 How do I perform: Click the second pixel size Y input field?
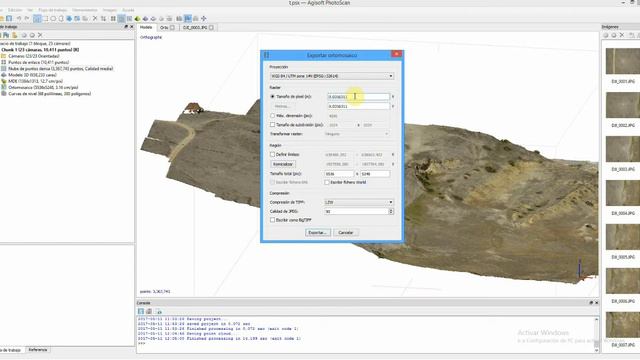pos(358,107)
